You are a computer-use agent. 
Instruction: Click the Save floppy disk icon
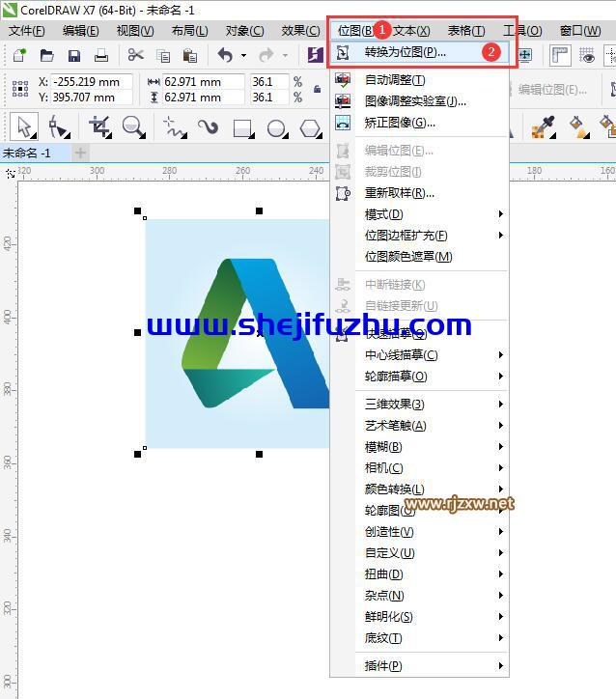pos(74,55)
